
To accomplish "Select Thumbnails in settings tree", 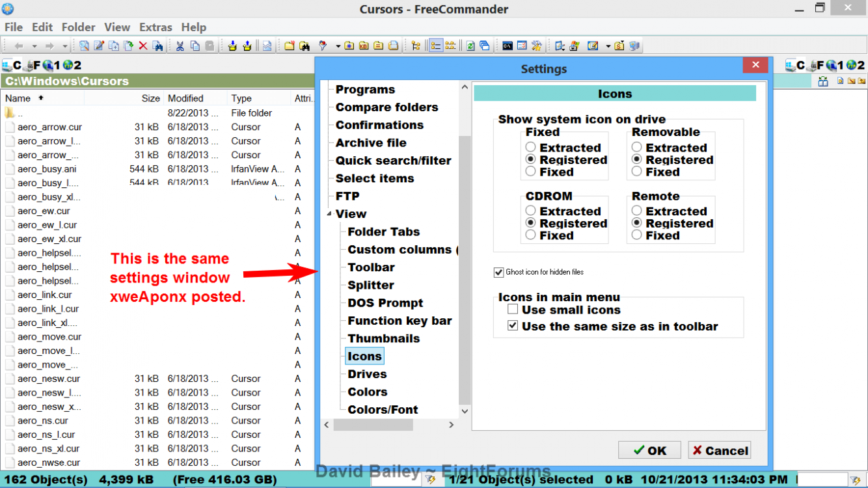I will coord(384,338).
